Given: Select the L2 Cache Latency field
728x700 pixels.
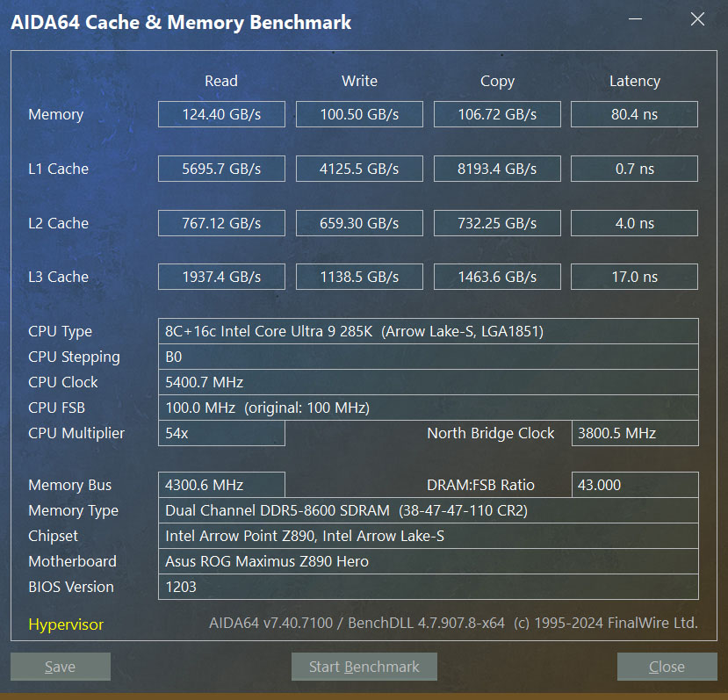Looking at the screenshot, I should click(634, 223).
